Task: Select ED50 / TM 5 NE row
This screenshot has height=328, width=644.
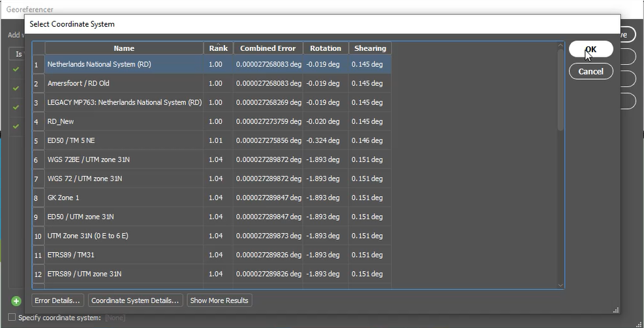Action: [x=124, y=140]
